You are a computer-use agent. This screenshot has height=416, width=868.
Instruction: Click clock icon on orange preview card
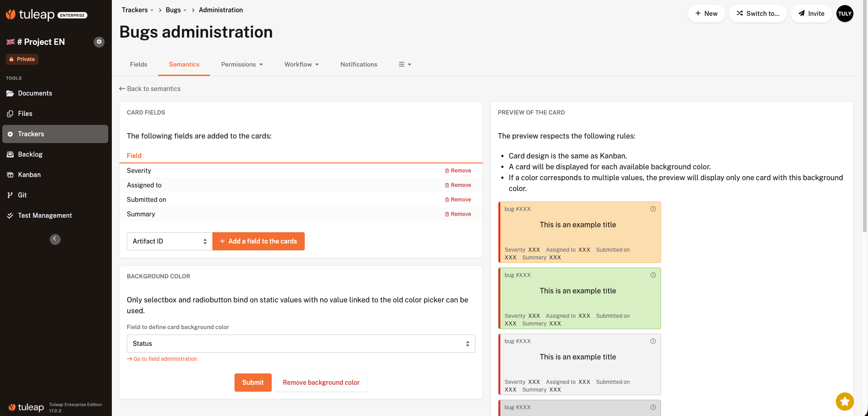(x=653, y=209)
